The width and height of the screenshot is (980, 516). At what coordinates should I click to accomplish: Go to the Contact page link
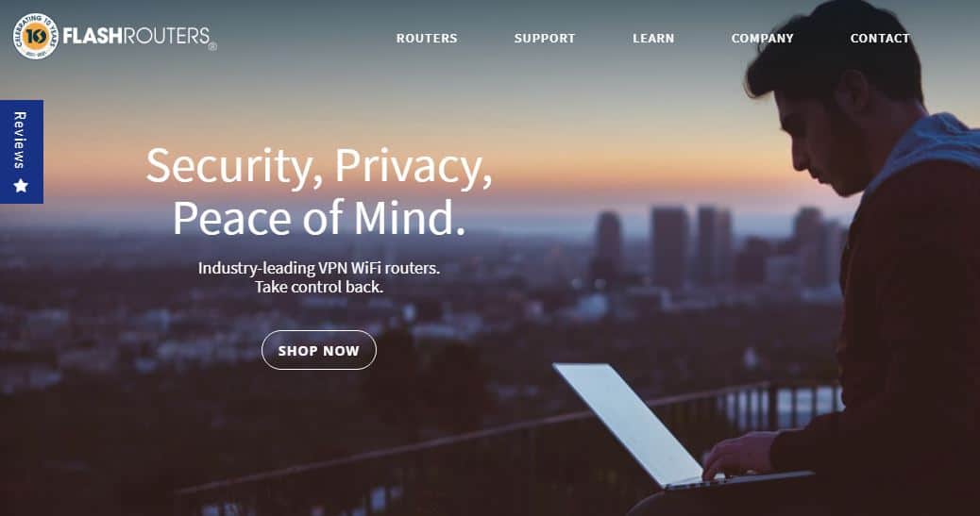click(x=879, y=38)
